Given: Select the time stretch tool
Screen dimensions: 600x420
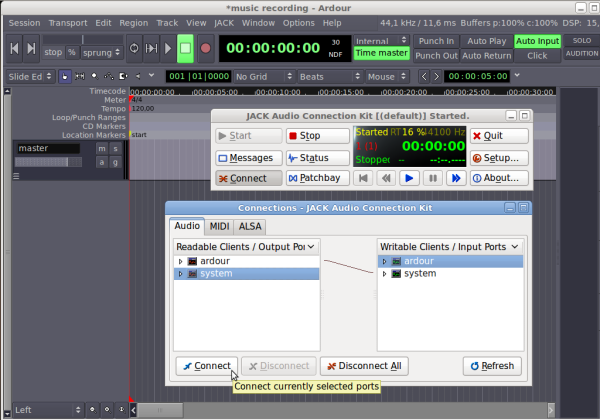Looking at the screenshot, I should (123, 77).
